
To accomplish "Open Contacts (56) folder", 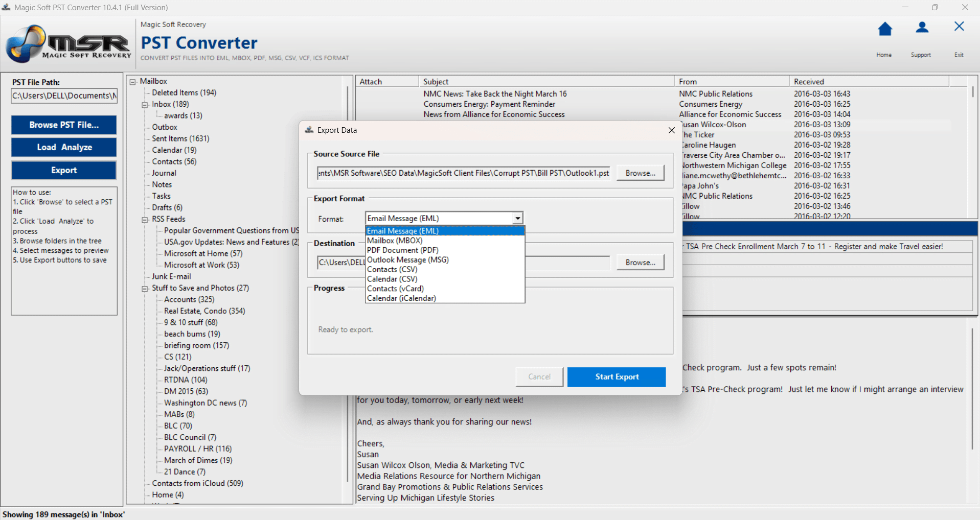I will tap(174, 162).
